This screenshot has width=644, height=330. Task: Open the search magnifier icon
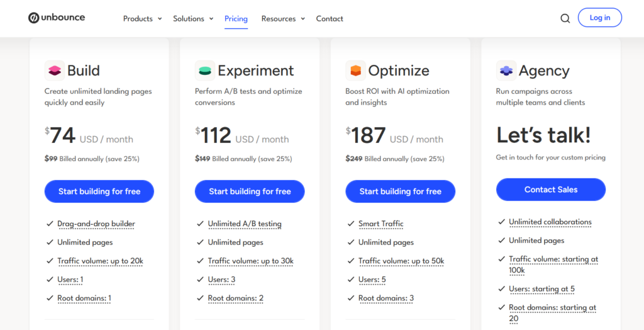pos(565,18)
